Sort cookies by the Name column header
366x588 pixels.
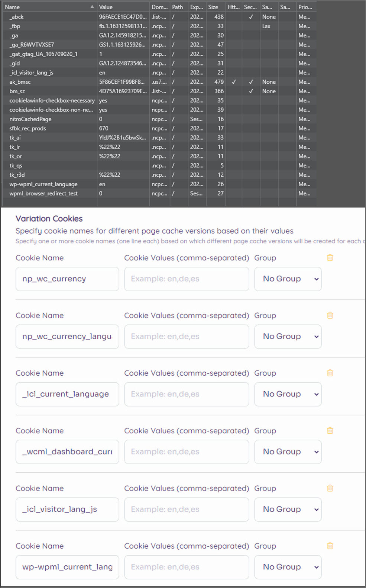[x=49, y=7]
